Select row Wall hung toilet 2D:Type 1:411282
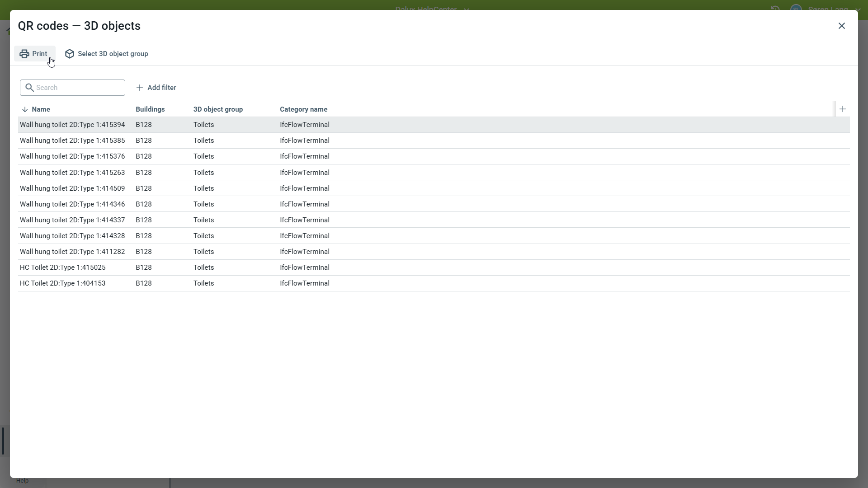The width and height of the screenshot is (868, 488). [x=72, y=252]
